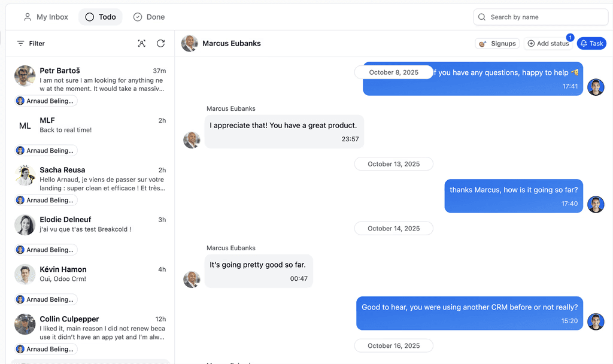Click the plus icon in Add status
Image resolution: width=613 pixels, height=364 pixels.
coord(531,43)
